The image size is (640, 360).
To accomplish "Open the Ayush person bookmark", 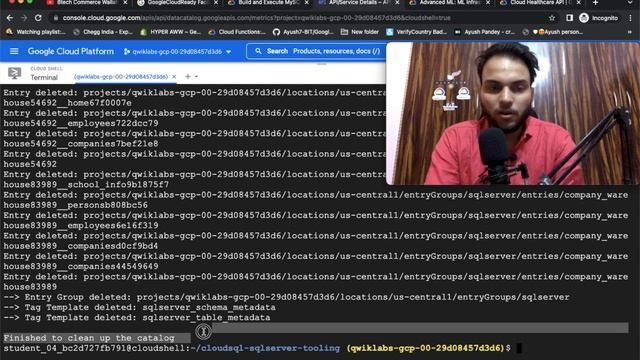I will click(x=552, y=32).
